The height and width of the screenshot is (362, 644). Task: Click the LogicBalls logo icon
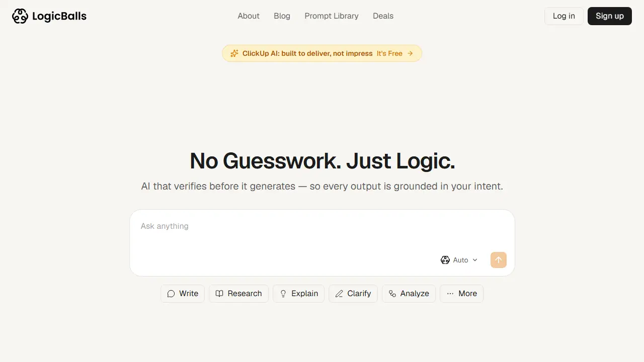click(20, 16)
